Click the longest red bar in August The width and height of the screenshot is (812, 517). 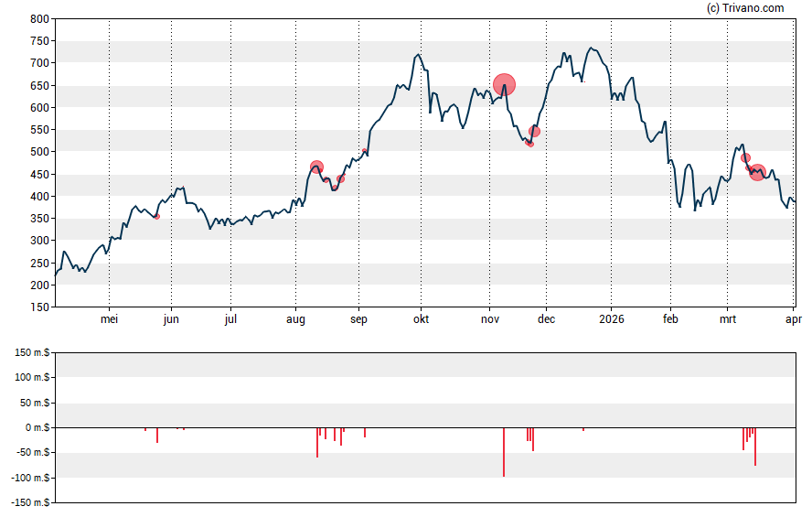(x=317, y=442)
